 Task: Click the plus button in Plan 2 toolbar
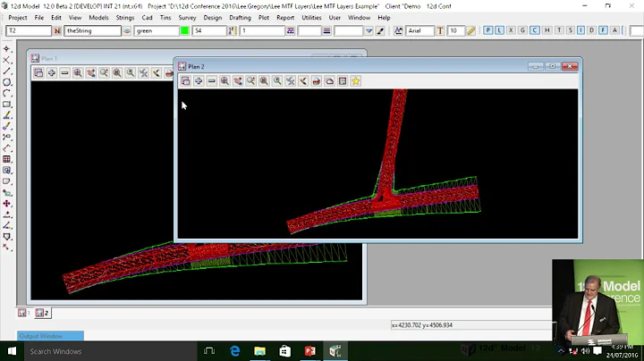click(199, 81)
